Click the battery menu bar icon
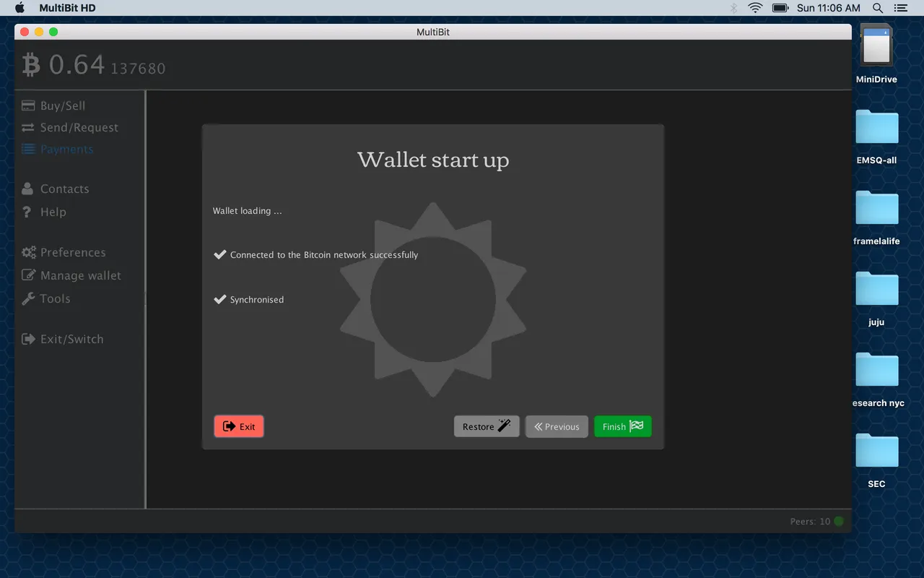Image resolution: width=924 pixels, height=578 pixels. click(x=780, y=8)
